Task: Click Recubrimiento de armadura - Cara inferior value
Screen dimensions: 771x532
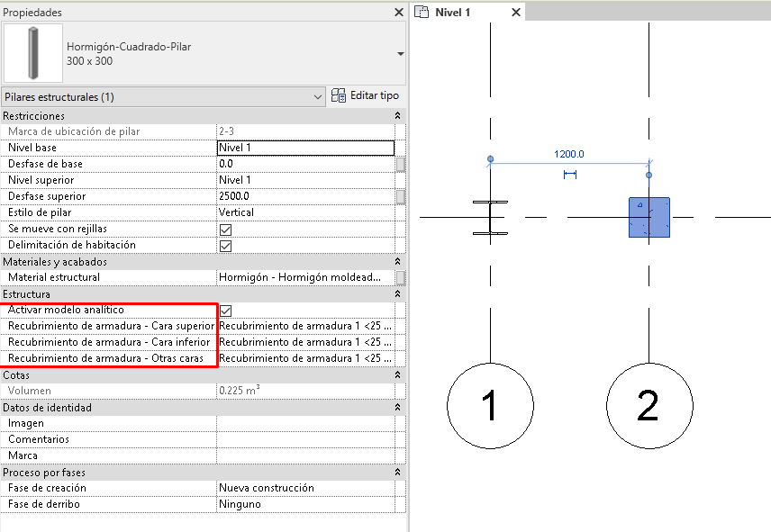Action: pyautogui.click(x=305, y=342)
